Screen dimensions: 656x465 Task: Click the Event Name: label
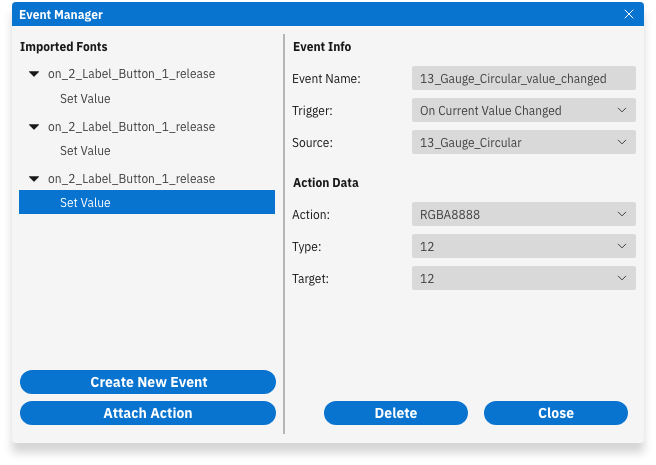pyautogui.click(x=326, y=79)
